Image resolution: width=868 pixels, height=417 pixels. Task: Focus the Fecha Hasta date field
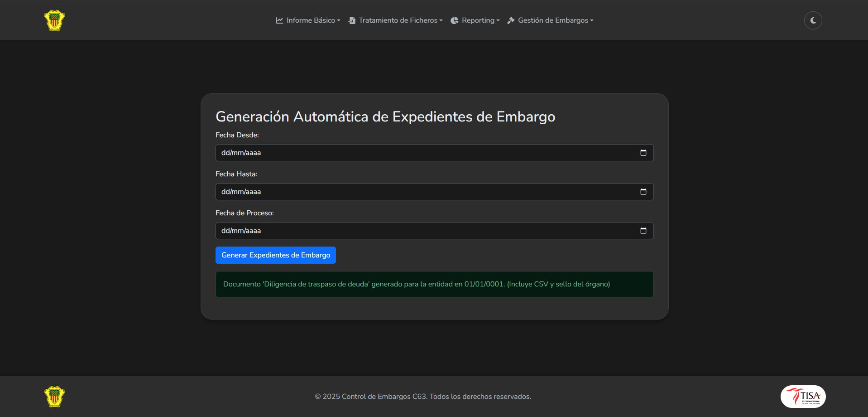coord(408,192)
